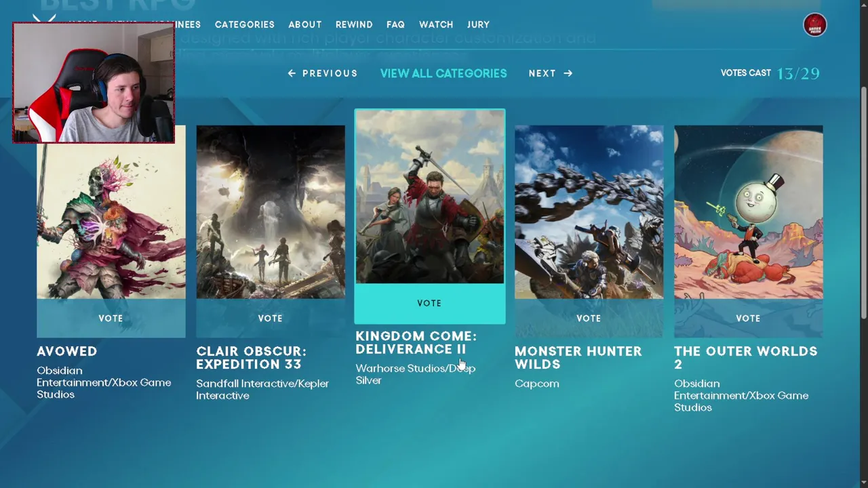Open the REWIND menu item
Image resolution: width=868 pixels, height=488 pixels.
(x=354, y=24)
